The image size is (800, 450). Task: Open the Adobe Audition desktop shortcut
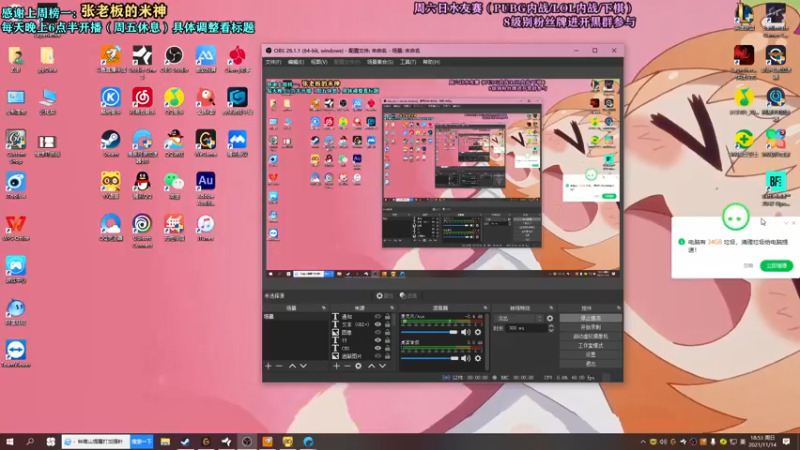coord(206,188)
